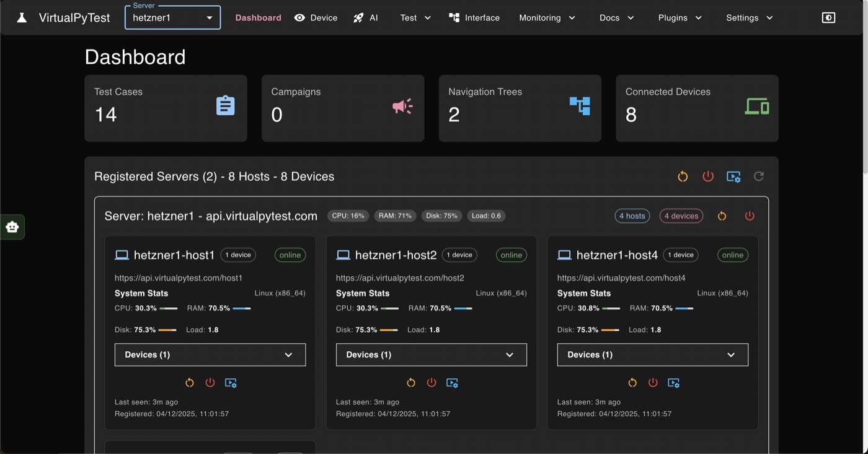Click the '4 devices' badge
Image resolution: width=868 pixels, height=454 pixels.
click(x=681, y=216)
